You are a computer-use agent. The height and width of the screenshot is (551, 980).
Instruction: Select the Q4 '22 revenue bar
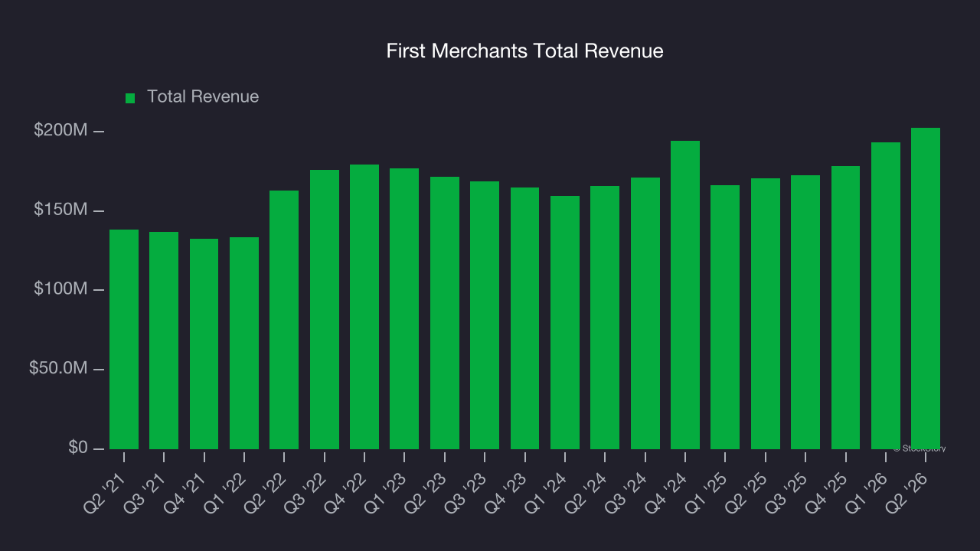pos(364,307)
